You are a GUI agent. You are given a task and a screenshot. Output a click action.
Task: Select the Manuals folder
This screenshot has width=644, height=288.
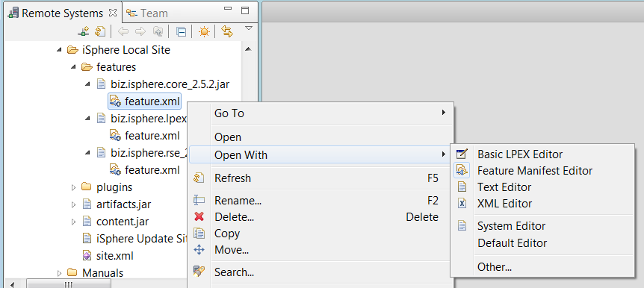pos(102,273)
